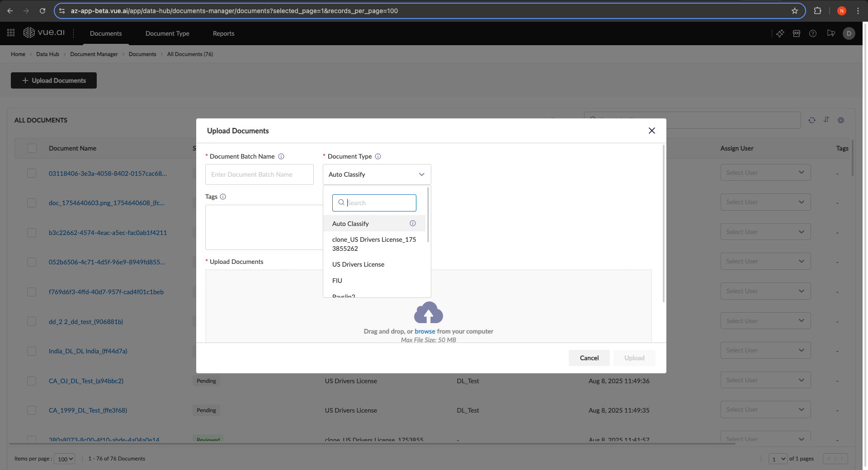Select the AI assistant sparkle icon

click(780, 33)
